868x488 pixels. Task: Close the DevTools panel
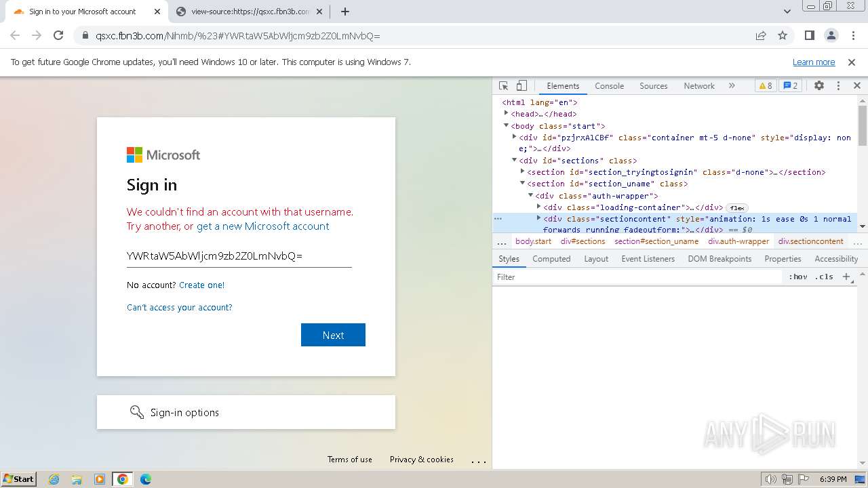tap(856, 85)
